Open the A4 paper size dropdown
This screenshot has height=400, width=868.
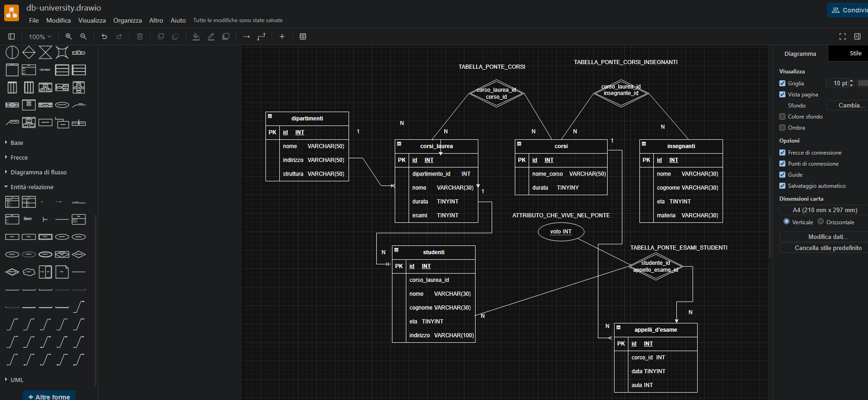point(825,210)
